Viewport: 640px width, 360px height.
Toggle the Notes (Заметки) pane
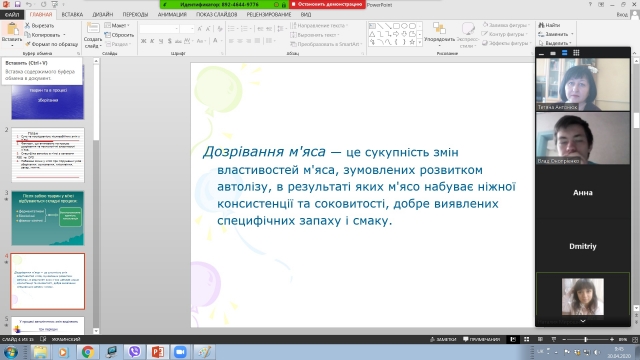click(443, 339)
